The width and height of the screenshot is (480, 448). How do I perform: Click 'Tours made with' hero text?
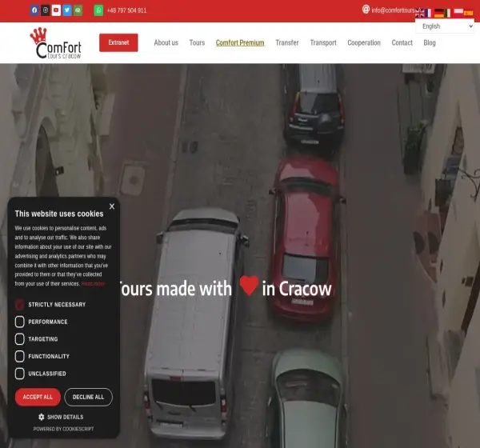click(176, 289)
